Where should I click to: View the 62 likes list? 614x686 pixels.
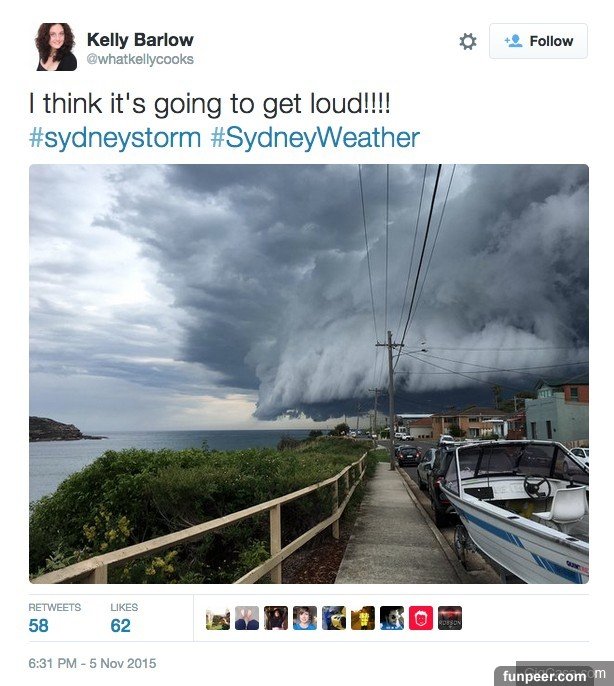pyautogui.click(x=124, y=618)
